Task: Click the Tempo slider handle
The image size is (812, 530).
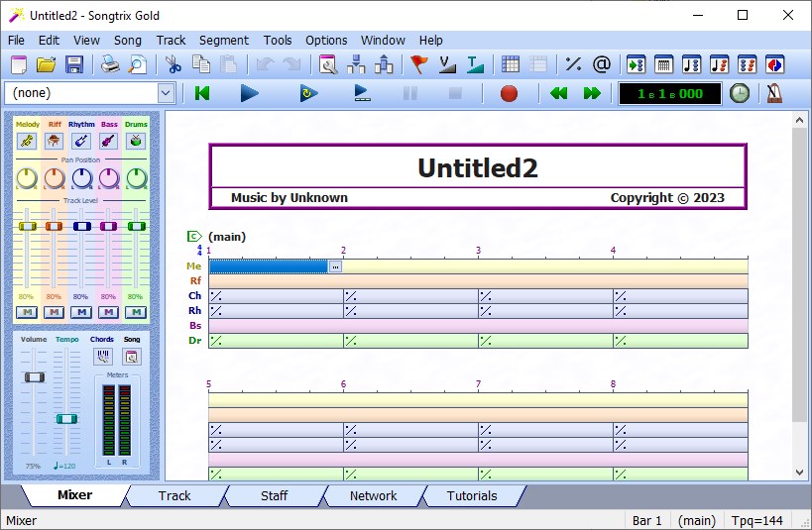Action: coord(66,419)
